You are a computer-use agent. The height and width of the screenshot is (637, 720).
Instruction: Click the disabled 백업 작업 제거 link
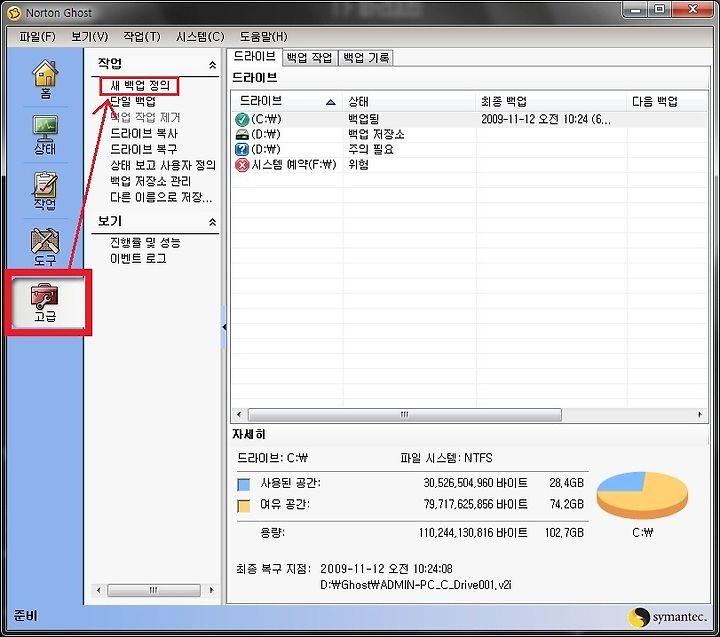tap(146, 118)
